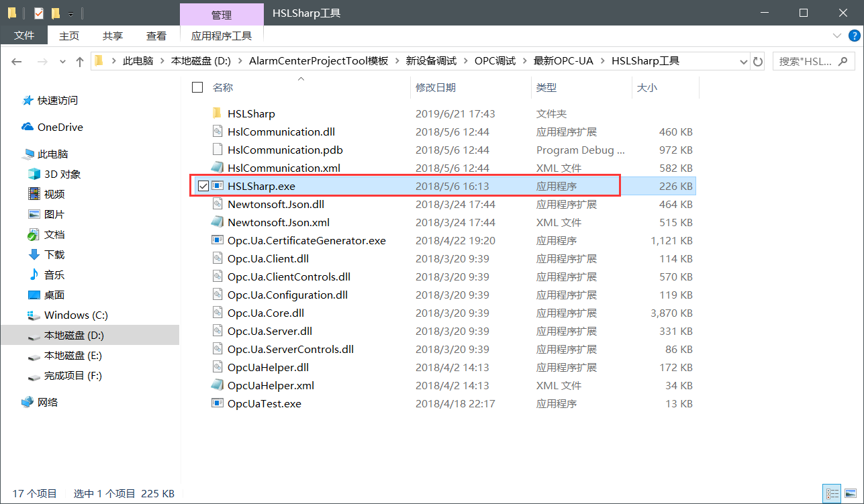
Task: Click the 3D 对象 cube icon
Action: click(34, 174)
